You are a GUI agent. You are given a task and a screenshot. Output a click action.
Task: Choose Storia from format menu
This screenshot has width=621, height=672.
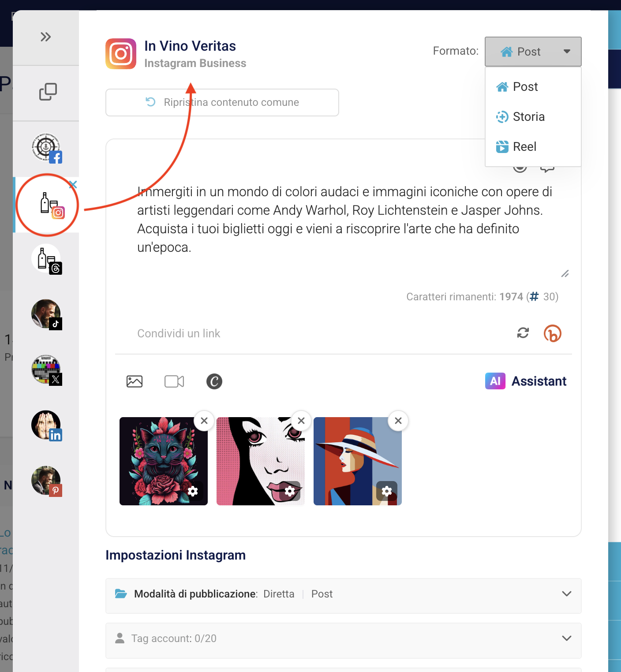pos(528,117)
